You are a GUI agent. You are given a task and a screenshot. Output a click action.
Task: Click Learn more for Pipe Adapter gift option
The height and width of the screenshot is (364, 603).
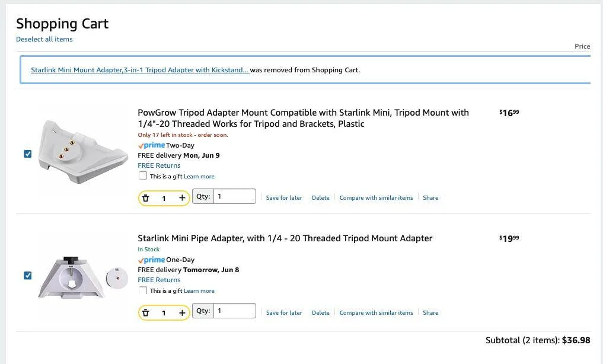(199, 291)
